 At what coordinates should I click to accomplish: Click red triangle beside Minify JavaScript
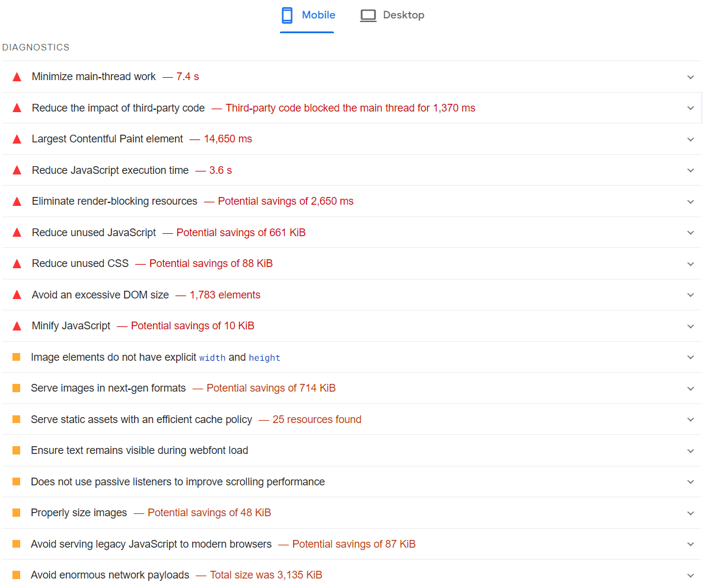pos(17,326)
